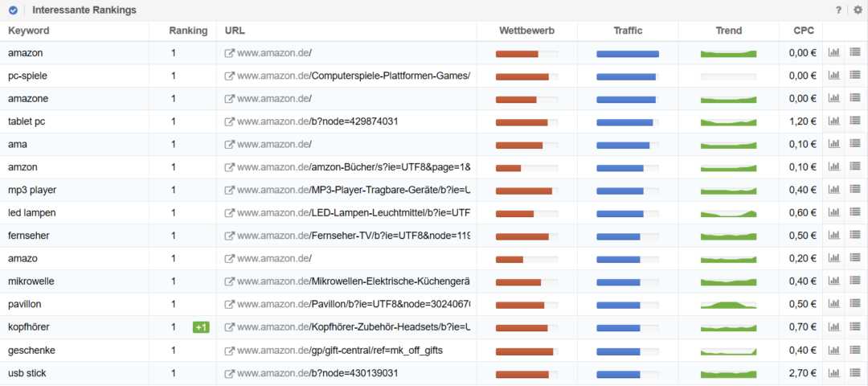The height and width of the screenshot is (386, 868).
Task: Click external link icon for pc-spiele URL
Action: (229, 76)
